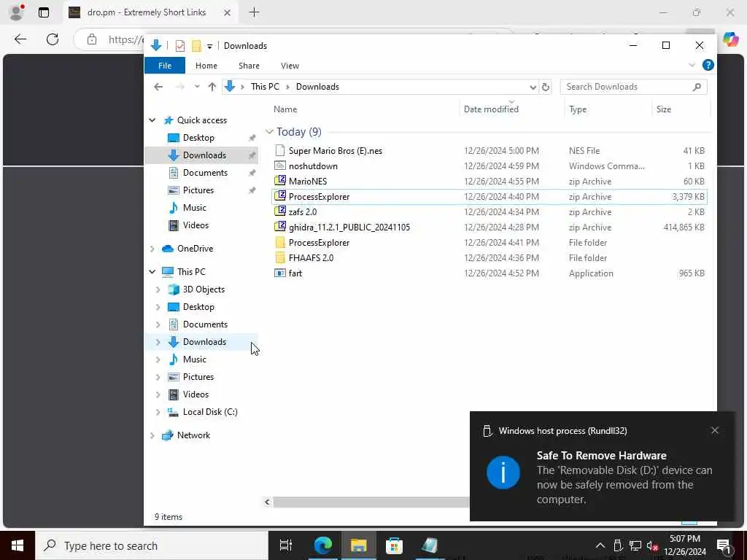Select Documents under Quick access
747x560 pixels.
pyautogui.click(x=205, y=172)
